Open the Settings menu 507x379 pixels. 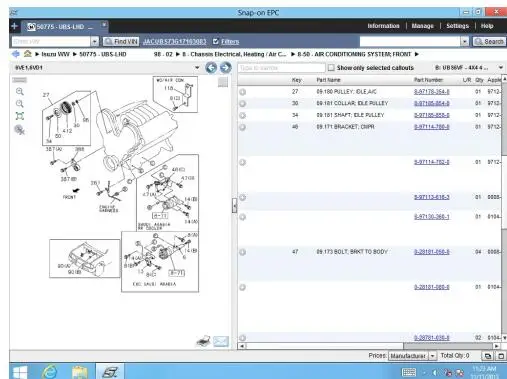click(457, 26)
